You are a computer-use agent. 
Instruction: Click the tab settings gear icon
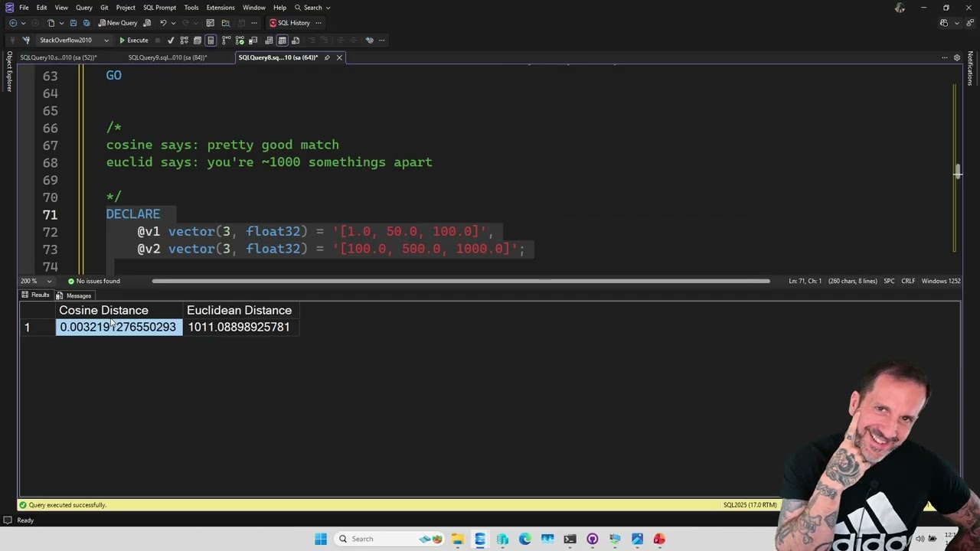coord(956,57)
